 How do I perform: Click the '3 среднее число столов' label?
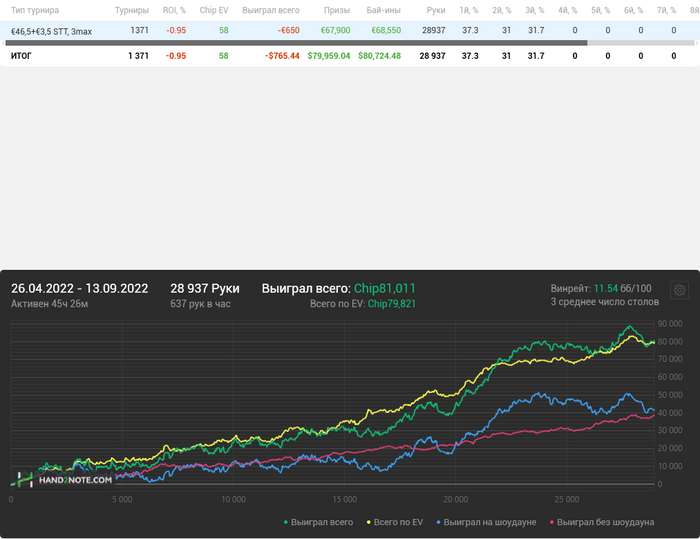604,302
